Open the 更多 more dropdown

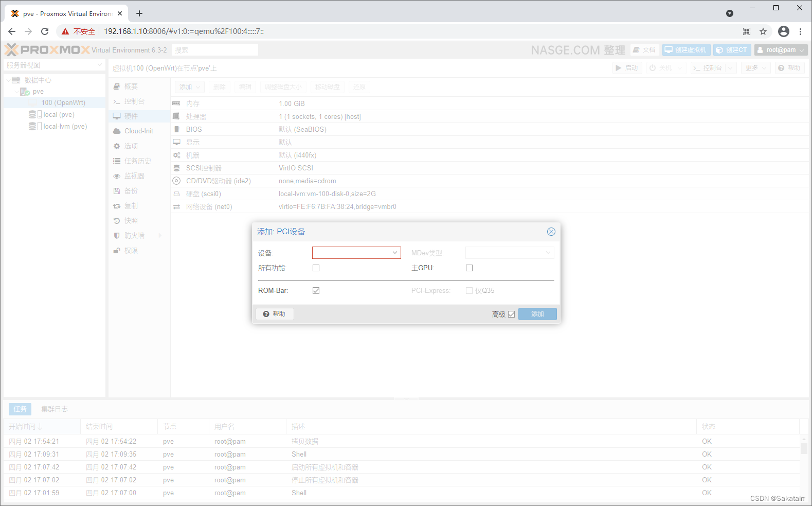(x=756, y=68)
